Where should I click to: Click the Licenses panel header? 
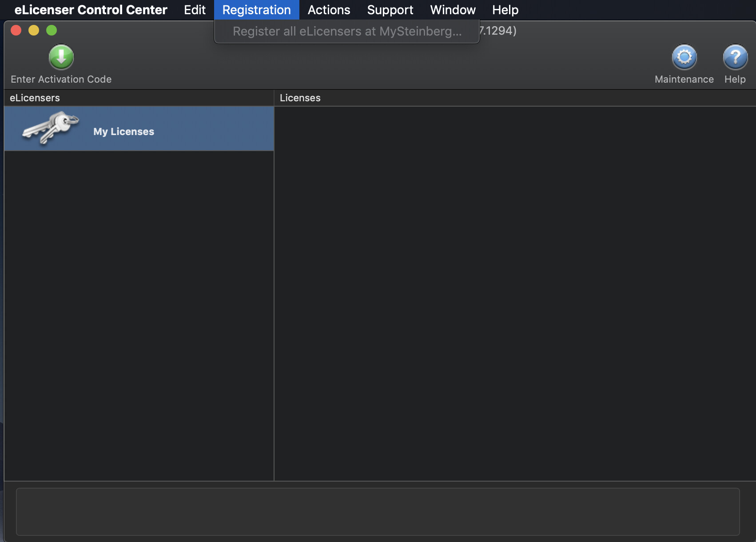(300, 98)
